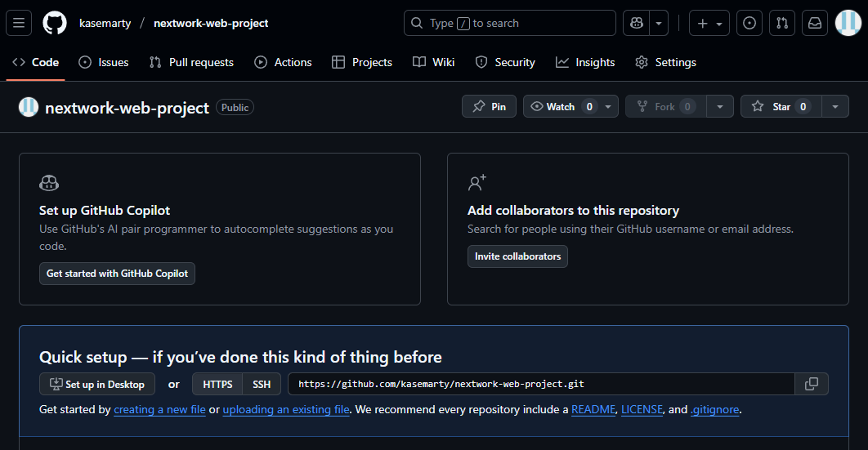
Task: Open the .gitignore link
Action: point(714,410)
